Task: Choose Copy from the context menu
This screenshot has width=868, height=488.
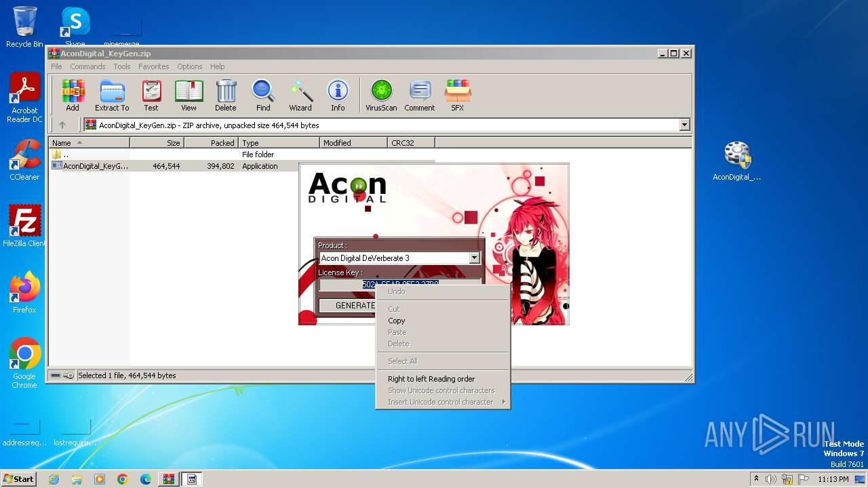Action: (x=442, y=321)
